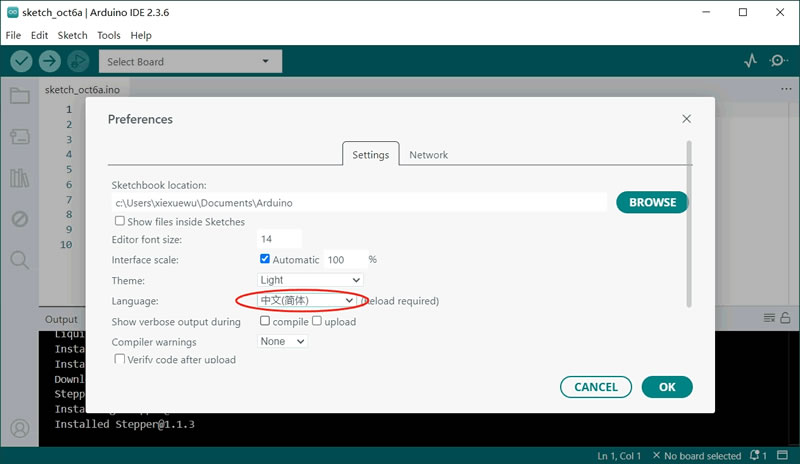Screen dimensions: 800x464
Task: Toggle the Automatic interface scale checkbox
Action: pyautogui.click(x=265, y=259)
